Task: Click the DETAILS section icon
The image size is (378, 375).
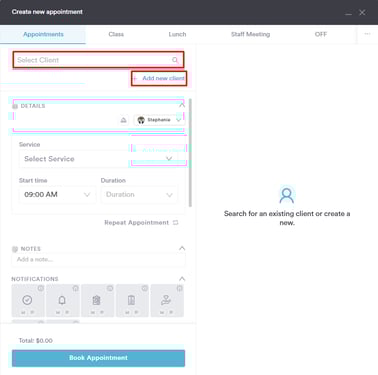Action: pos(15,106)
